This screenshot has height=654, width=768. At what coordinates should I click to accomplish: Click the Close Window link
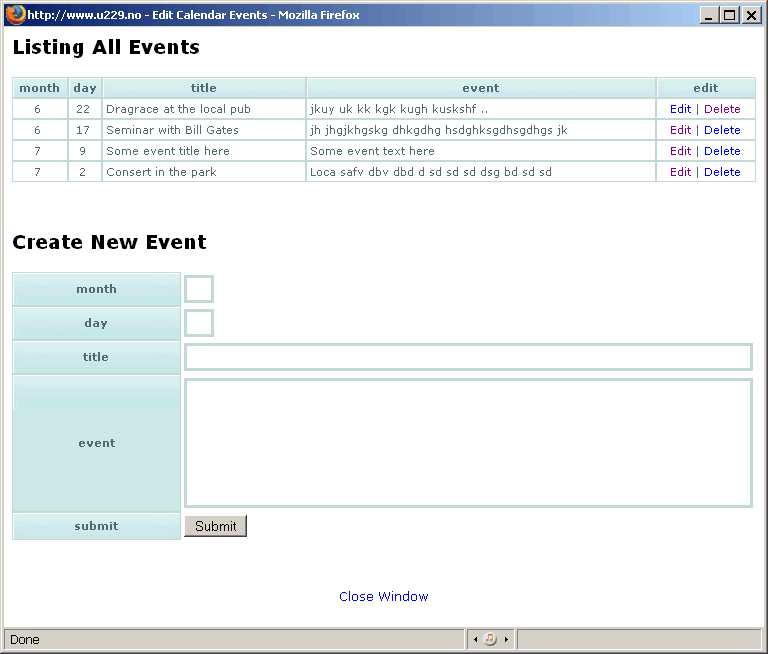(x=383, y=597)
